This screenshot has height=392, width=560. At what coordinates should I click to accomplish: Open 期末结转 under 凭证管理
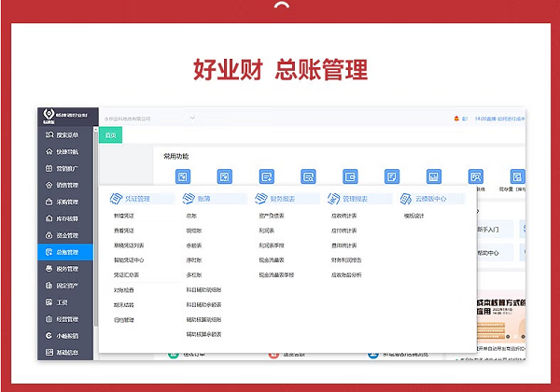(x=124, y=305)
